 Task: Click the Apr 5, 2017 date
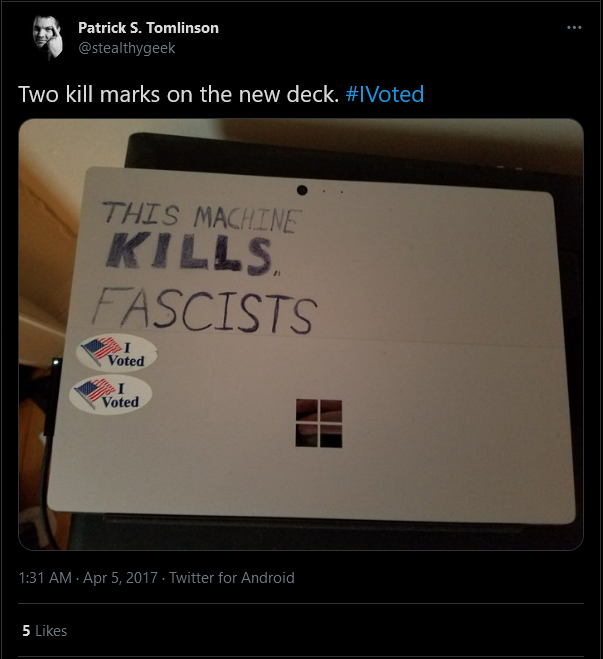[120, 577]
